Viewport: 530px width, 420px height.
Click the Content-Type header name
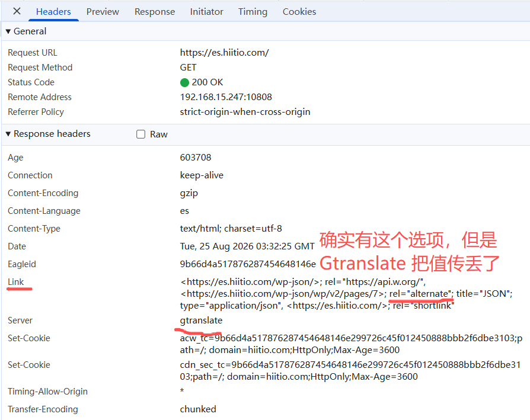pos(34,229)
